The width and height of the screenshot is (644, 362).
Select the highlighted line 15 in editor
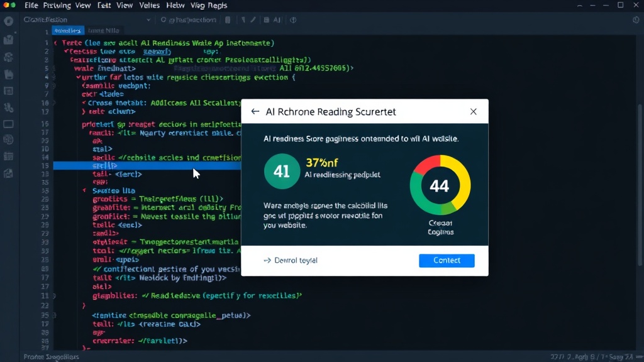[147, 165]
